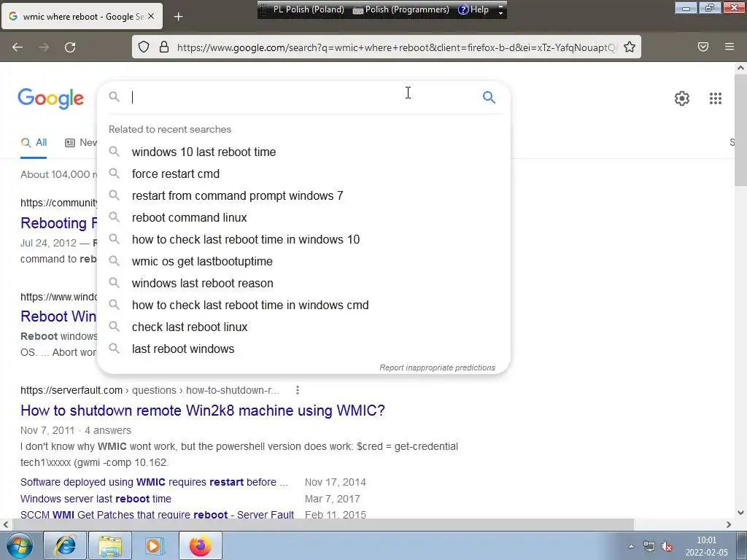This screenshot has width=747, height=560.
Task: Click the browser Back arrow
Action: 18,47
